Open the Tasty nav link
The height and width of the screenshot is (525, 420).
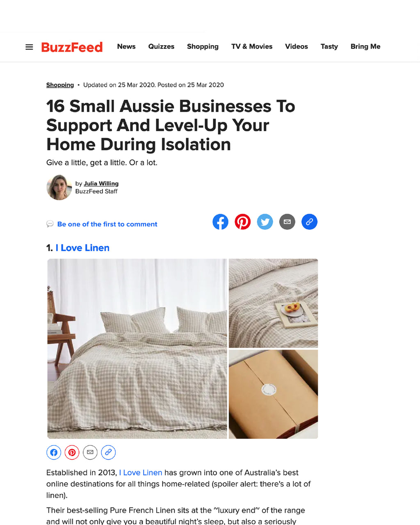tap(329, 46)
